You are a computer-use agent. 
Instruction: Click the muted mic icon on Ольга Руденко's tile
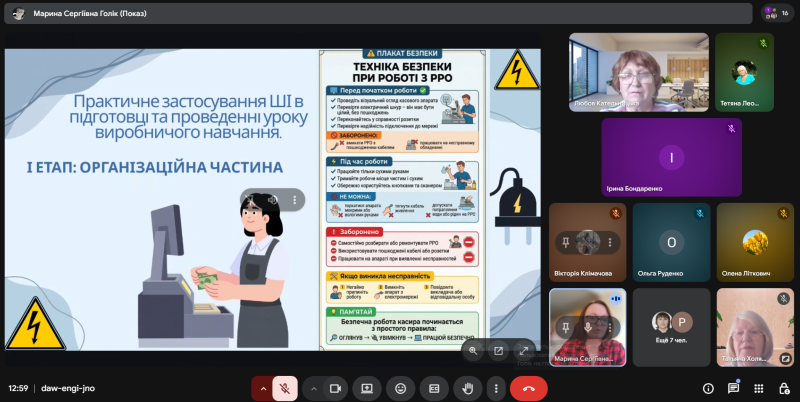point(699,214)
